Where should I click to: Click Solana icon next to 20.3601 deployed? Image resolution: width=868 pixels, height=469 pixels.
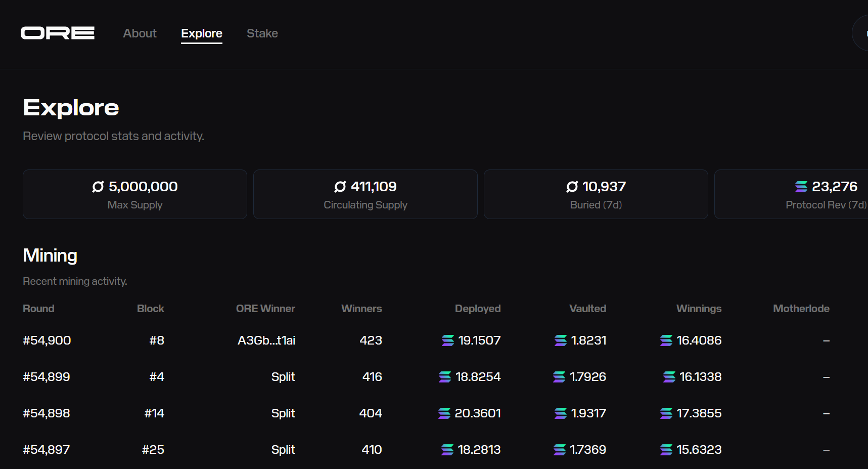pyautogui.click(x=444, y=413)
